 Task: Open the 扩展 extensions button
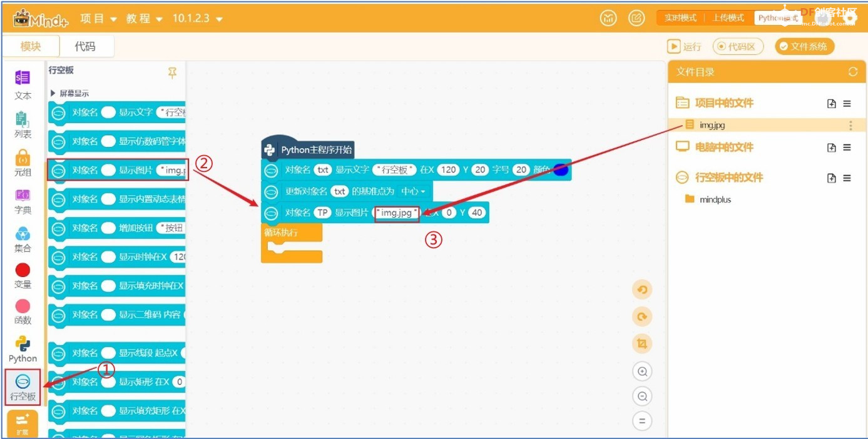pyautogui.click(x=23, y=424)
